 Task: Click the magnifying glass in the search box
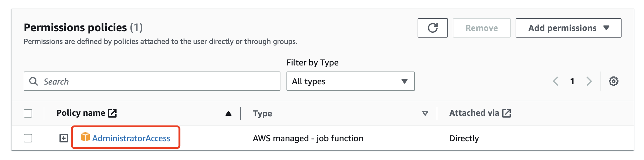33,81
